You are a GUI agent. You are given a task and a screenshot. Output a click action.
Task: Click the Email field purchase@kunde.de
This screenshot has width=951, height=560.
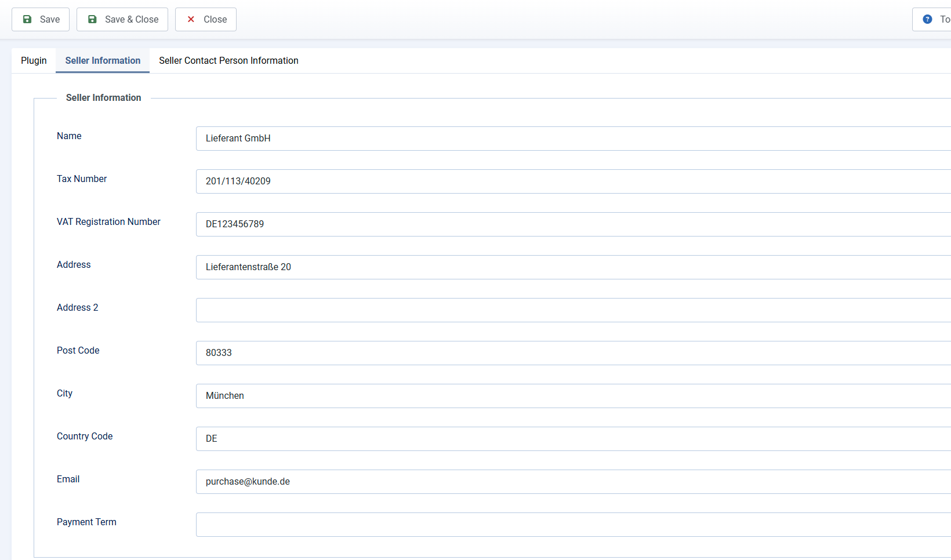coord(573,482)
